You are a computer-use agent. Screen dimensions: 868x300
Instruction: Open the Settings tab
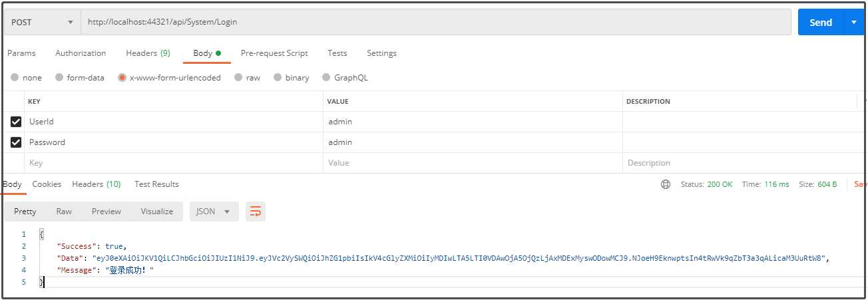click(381, 53)
